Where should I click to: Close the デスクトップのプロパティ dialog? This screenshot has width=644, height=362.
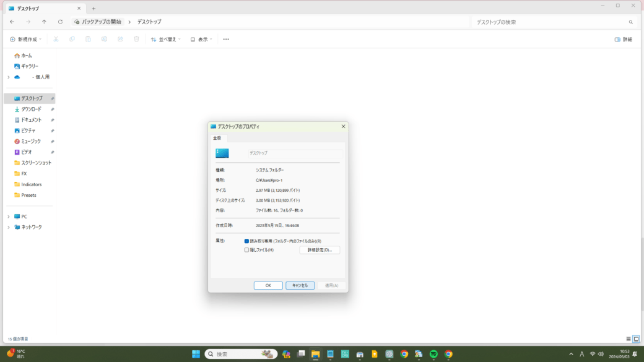343,126
